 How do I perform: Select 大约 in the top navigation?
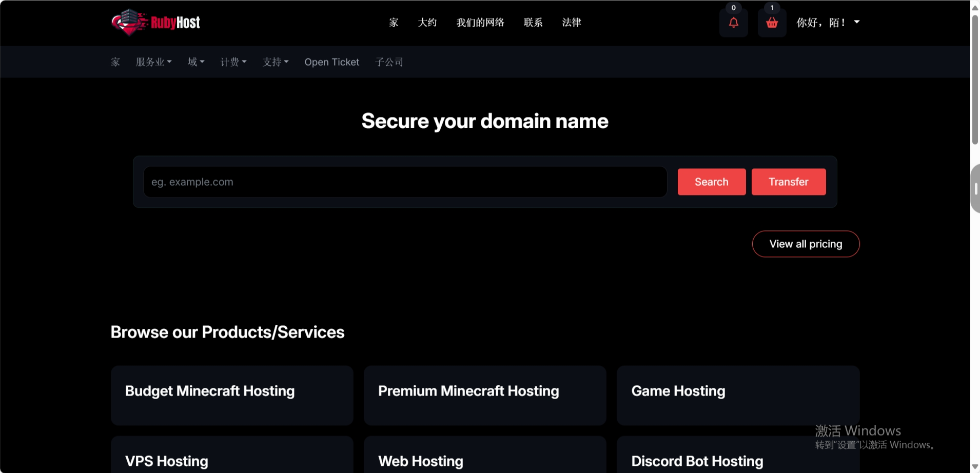[427, 23]
